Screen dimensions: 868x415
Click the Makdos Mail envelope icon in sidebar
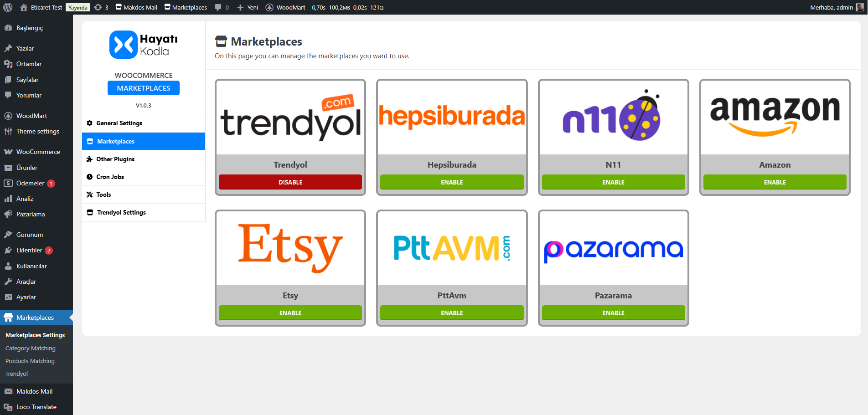(x=8, y=391)
